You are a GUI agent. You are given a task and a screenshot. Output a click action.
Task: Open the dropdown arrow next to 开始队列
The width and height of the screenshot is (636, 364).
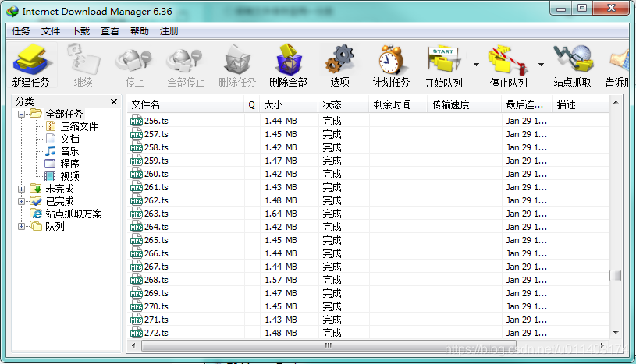point(476,65)
